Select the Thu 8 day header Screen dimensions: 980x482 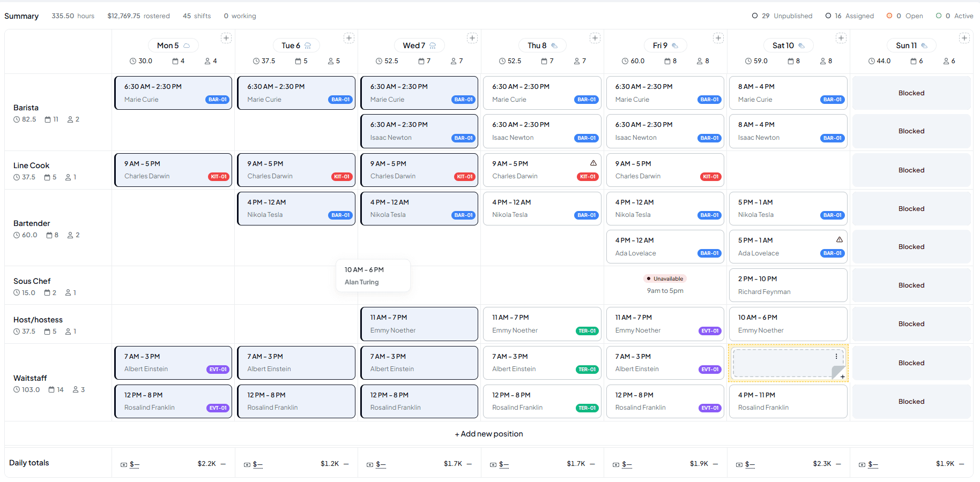pyautogui.click(x=542, y=46)
